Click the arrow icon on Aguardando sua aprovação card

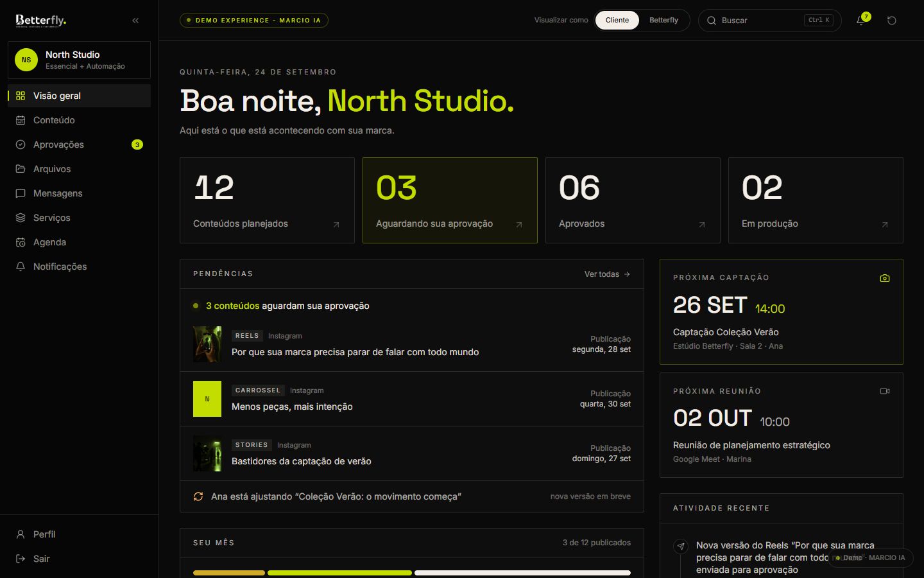(519, 225)
